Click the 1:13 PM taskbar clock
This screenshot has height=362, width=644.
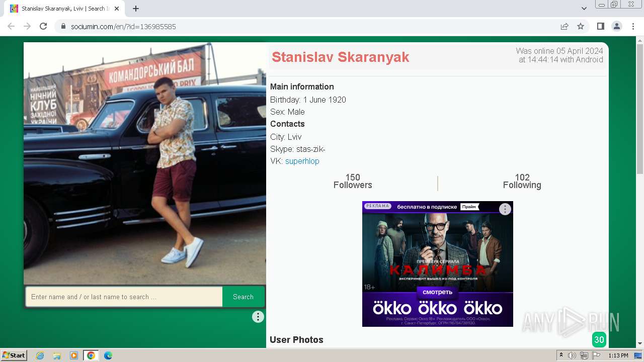click(x=618, y=355)
